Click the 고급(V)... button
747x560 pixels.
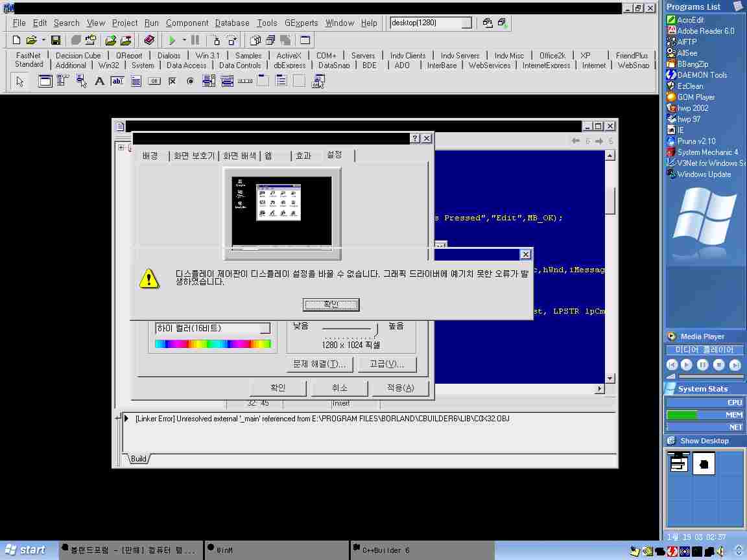[x=386, y=364]
